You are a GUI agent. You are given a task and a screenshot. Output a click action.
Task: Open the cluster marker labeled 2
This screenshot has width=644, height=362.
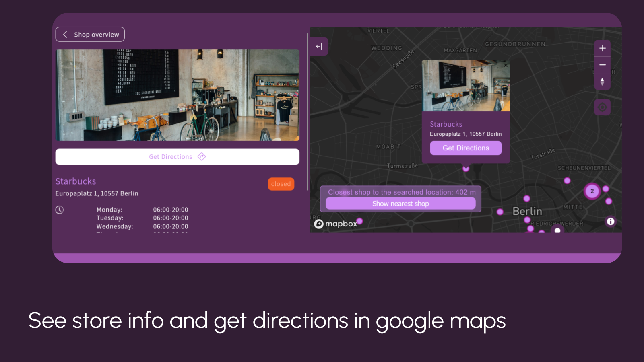pyautogui.click(x=592, y=191)
